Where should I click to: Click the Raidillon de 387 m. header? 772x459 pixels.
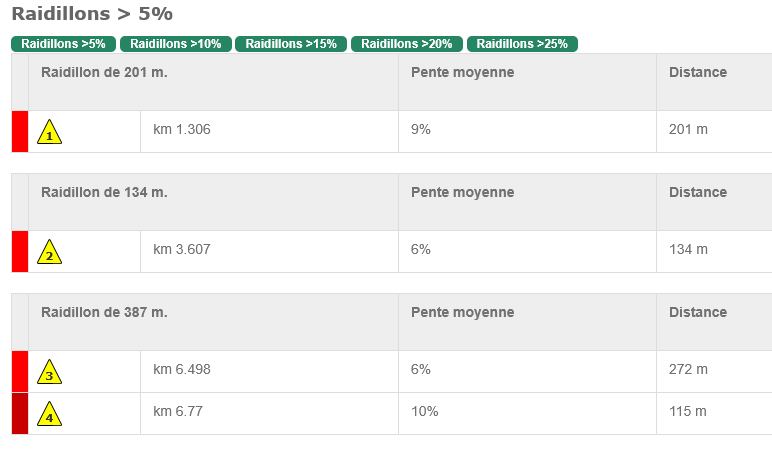click(x=104, y=312)
